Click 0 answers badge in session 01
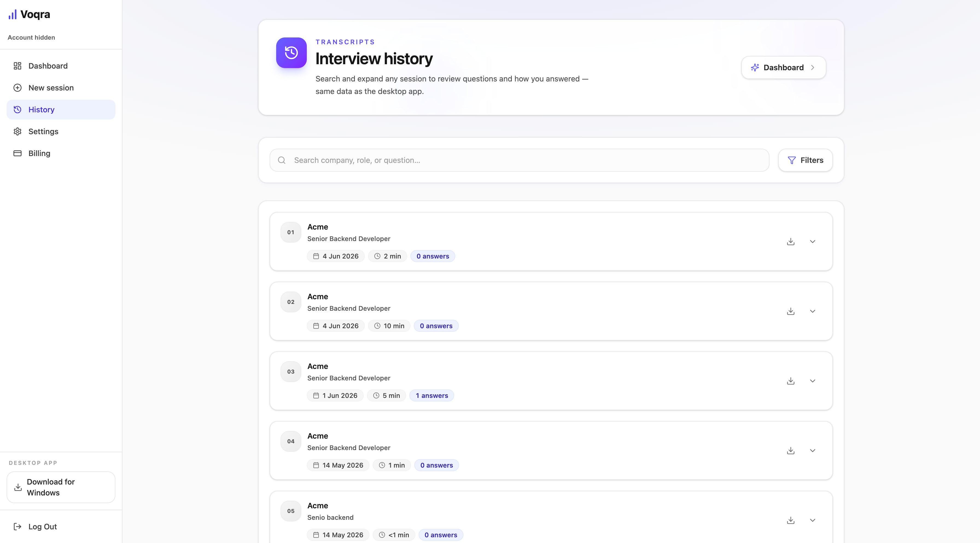 [433, 256]
